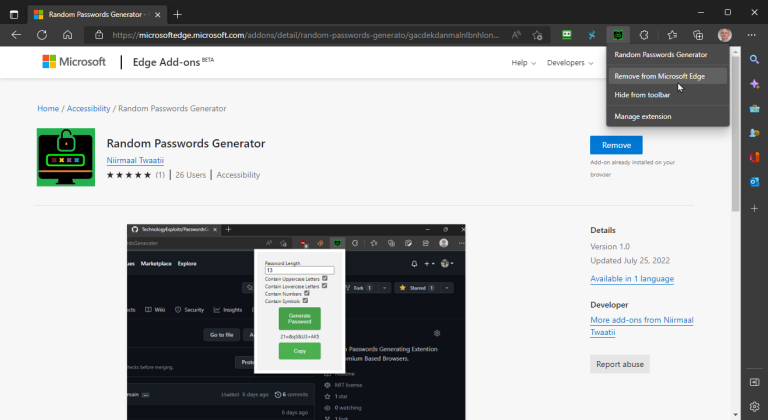This screenshot has width=768, height=420.
Task: Open the extension screenshot preview
Action: click(296, 322)
